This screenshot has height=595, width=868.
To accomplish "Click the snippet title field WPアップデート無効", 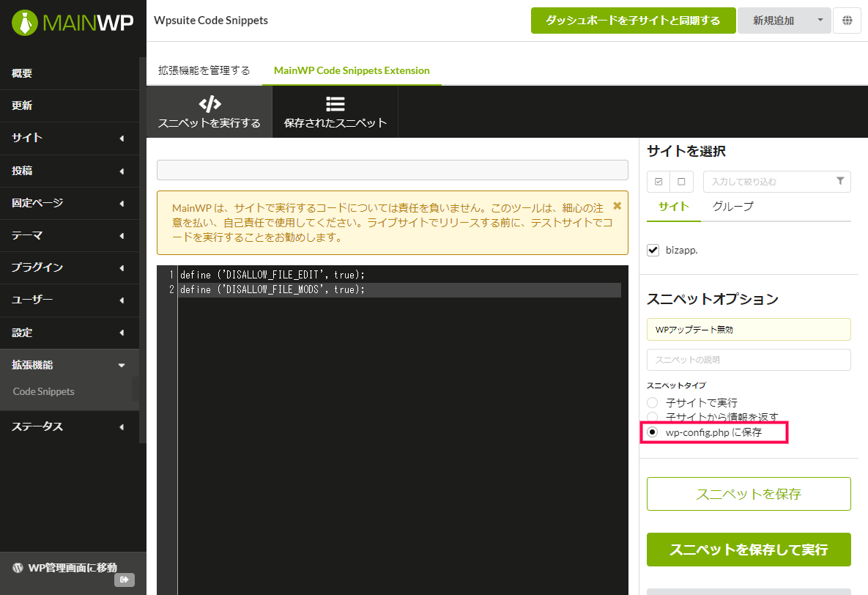I will [x=749, y=330].
